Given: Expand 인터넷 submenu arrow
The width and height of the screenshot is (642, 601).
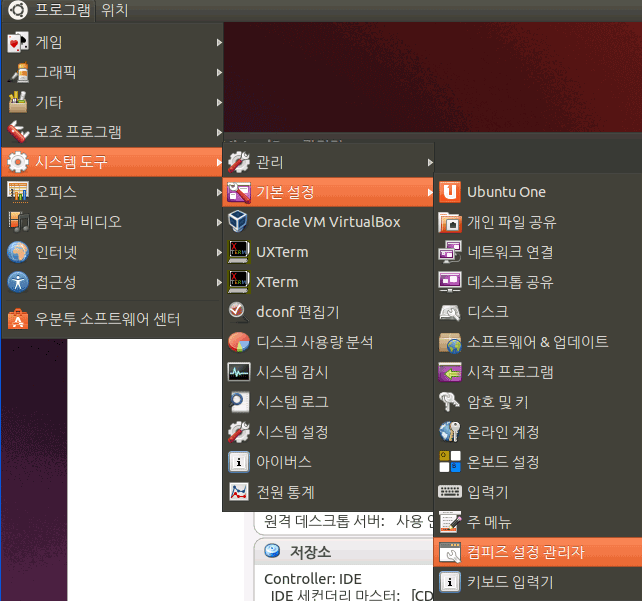Looking at the screenshot, I should [x=219, y=252].
